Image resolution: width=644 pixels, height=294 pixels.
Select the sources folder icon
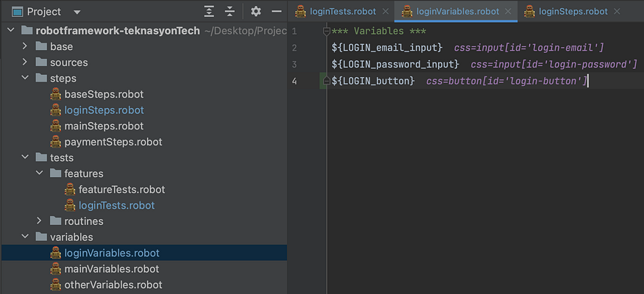point(41,62)
